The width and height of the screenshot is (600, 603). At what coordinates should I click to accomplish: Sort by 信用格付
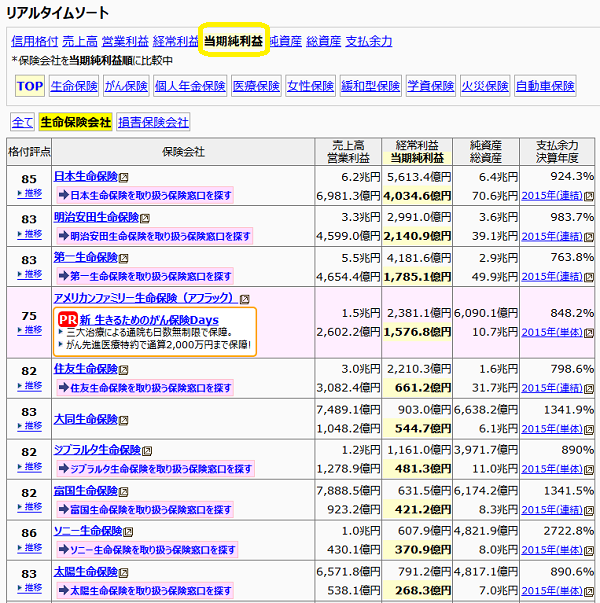click(x=35, y=41)
